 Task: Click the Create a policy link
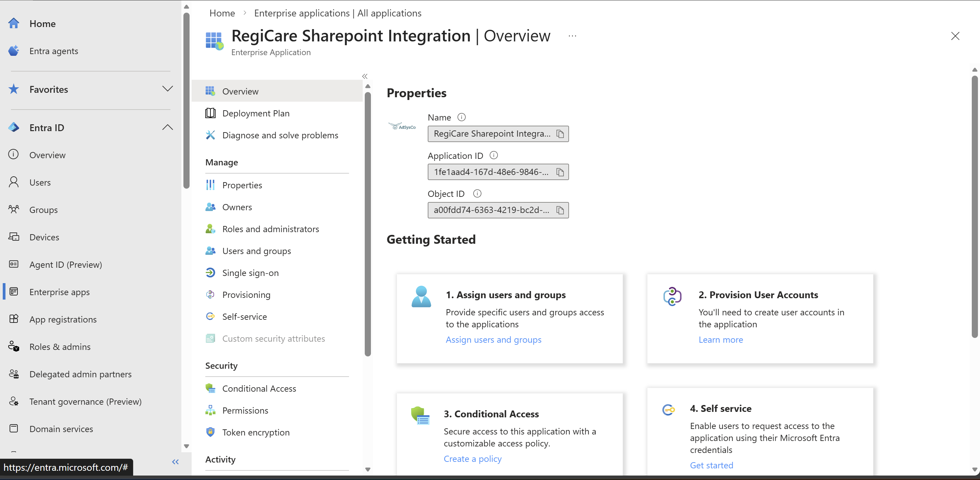pos(472,459)
